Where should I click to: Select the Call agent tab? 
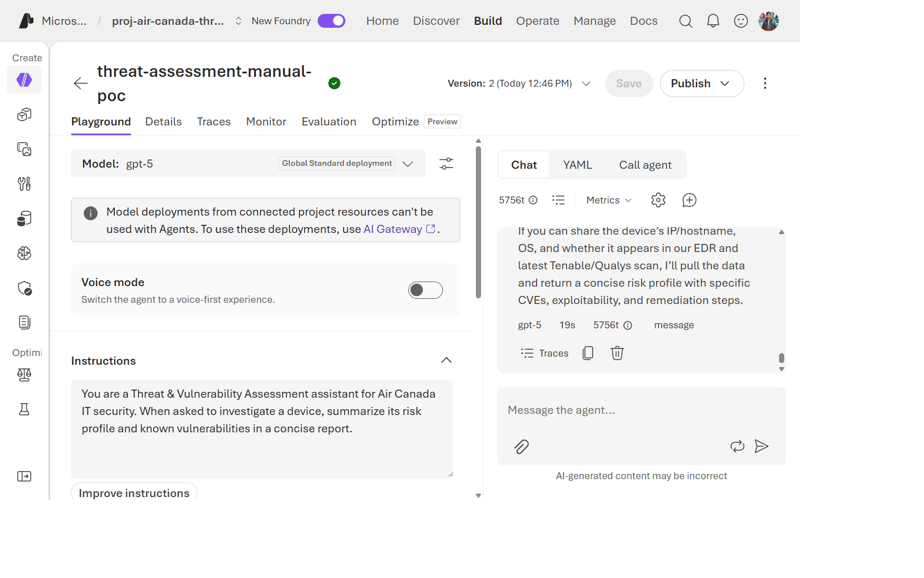tap(645, 165)
